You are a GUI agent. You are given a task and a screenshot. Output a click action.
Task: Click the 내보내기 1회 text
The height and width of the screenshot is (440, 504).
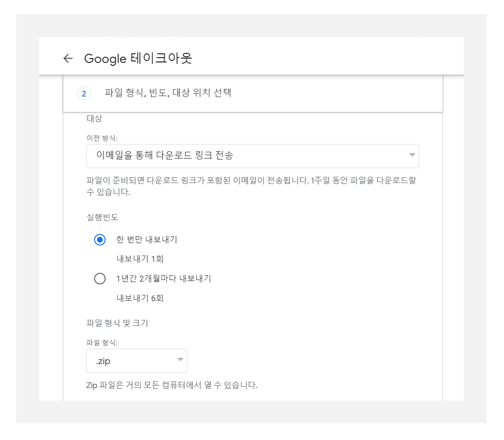pyautogui.click(x=140, y=259)
